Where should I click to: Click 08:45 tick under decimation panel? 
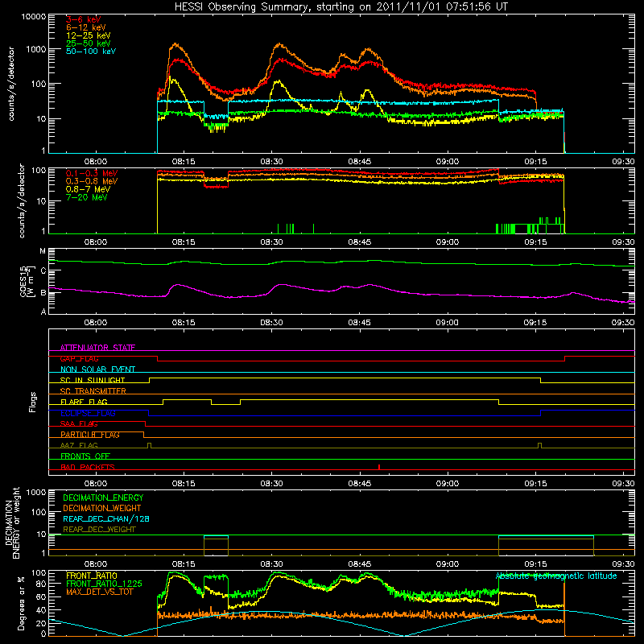[x=359, y=564]
